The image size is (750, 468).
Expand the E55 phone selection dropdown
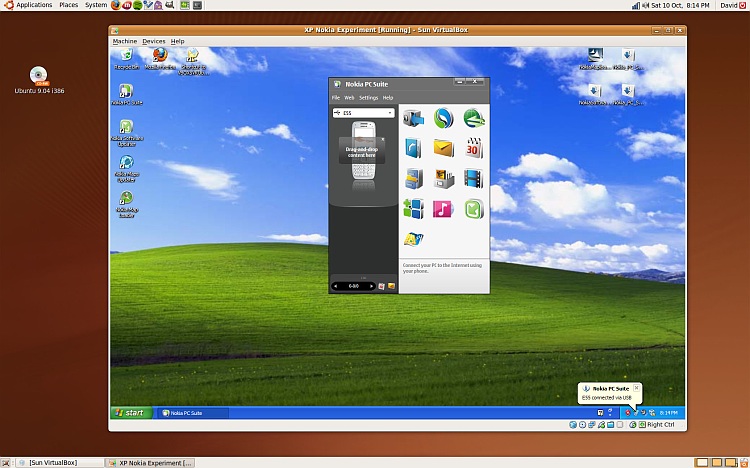tap(390, 113)
